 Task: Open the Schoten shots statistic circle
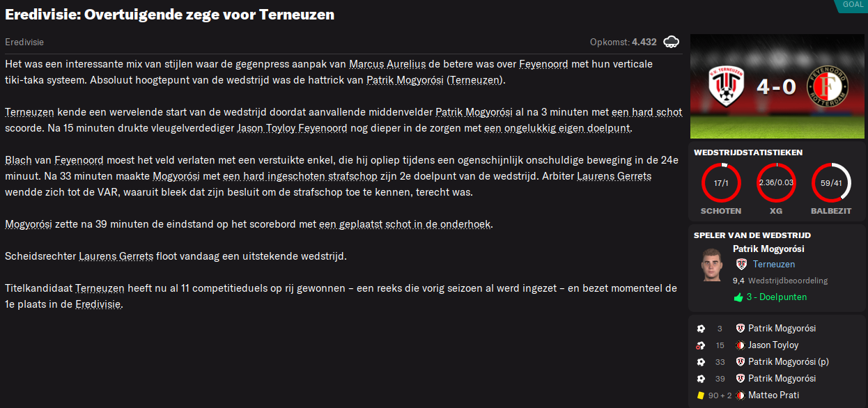(x=721, y=184)
